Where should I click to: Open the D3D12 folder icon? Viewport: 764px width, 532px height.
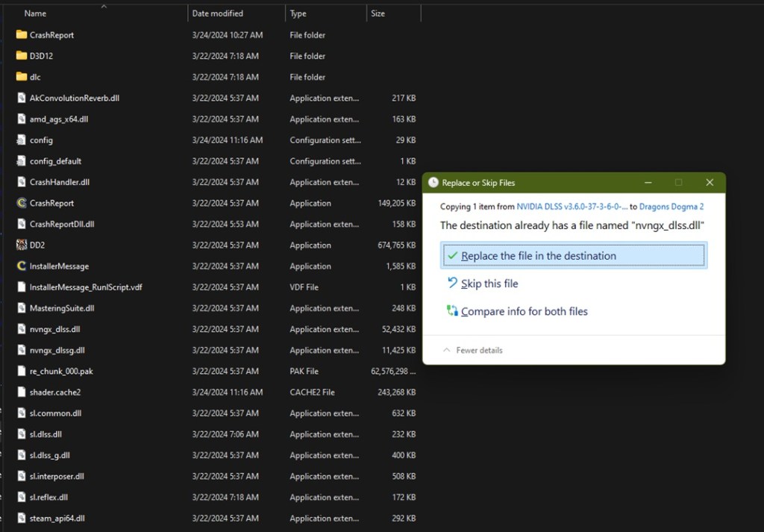coord(21,56)
